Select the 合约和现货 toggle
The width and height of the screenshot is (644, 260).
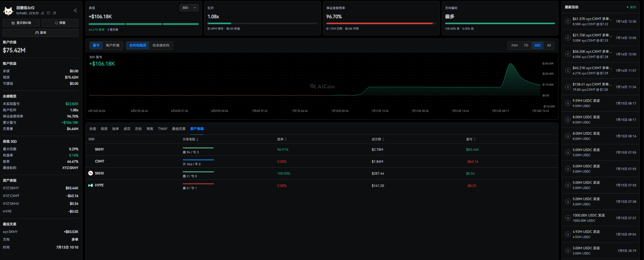tap(138, 45)
